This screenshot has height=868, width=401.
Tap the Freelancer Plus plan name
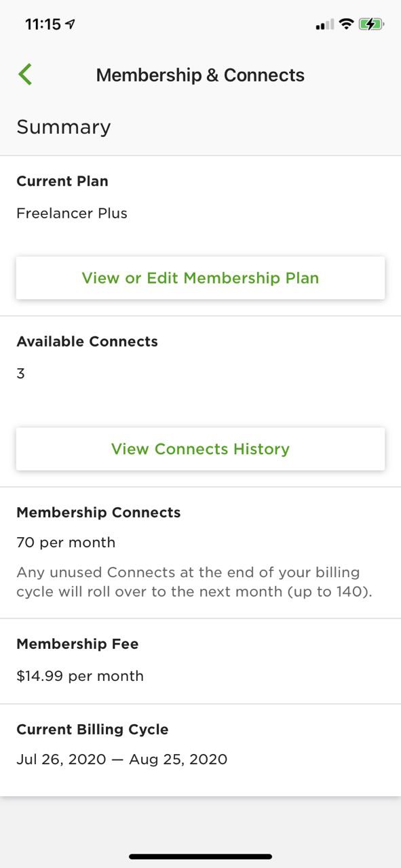[72, 213]
